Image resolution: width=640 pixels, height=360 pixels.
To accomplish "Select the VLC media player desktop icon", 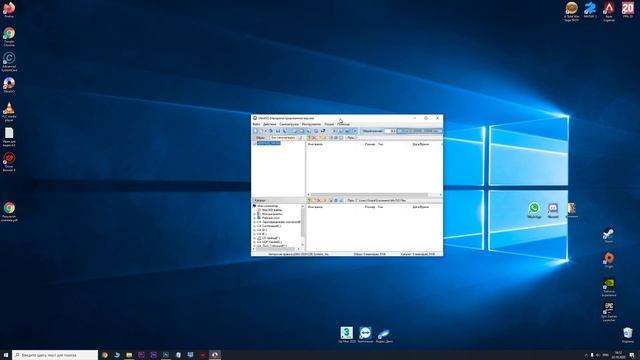I will pos(9,111).
